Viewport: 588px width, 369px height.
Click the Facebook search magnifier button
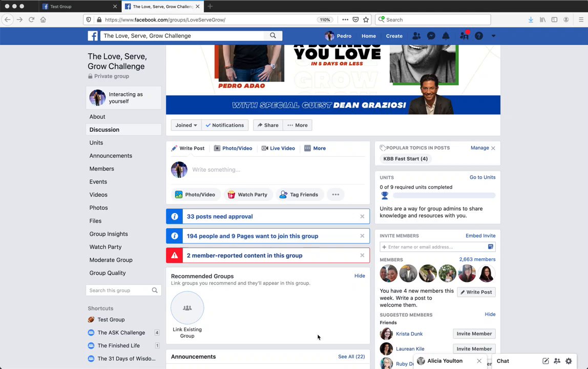click(273, 36)
